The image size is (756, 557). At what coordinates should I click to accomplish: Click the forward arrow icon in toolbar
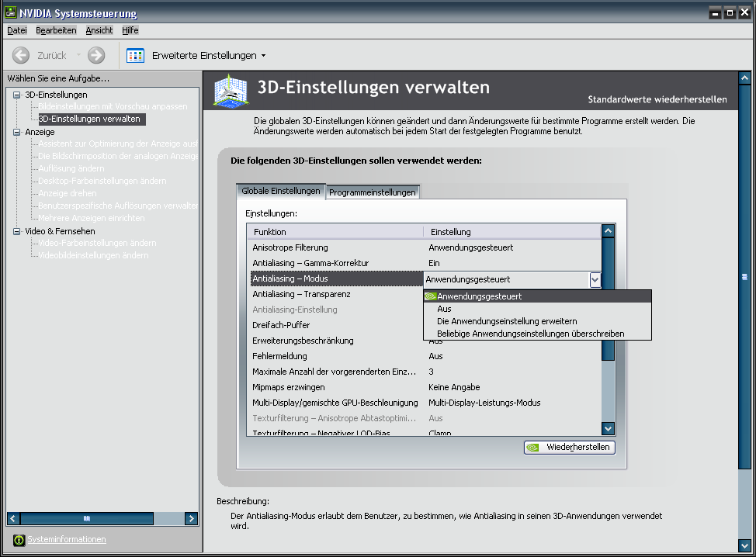point(96,55)
